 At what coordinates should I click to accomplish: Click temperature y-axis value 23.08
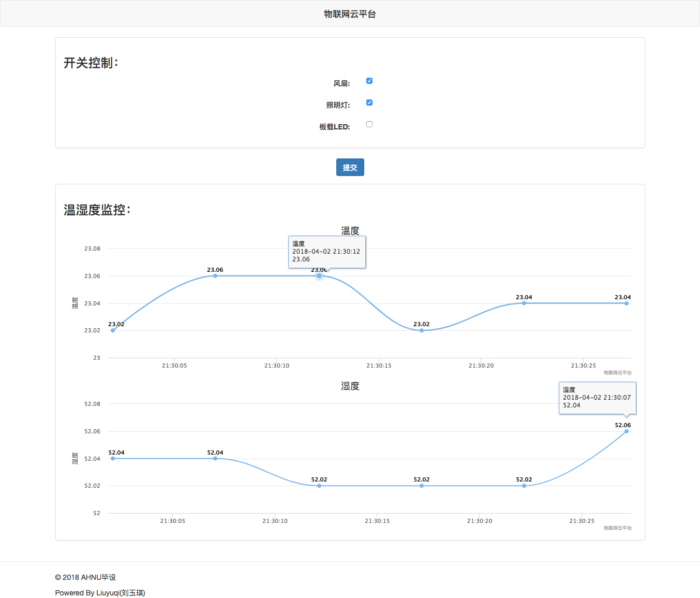pyautogui.click(x=92, y=249)
